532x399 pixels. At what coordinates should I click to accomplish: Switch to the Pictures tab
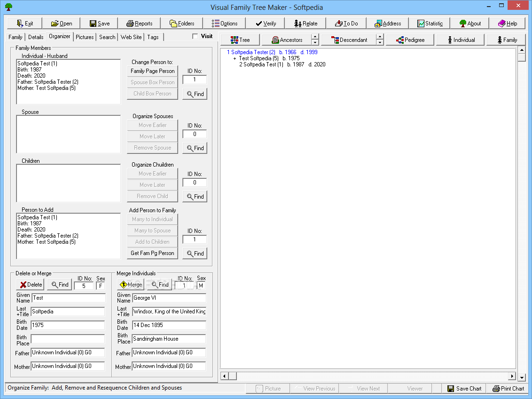click(85, 37)
